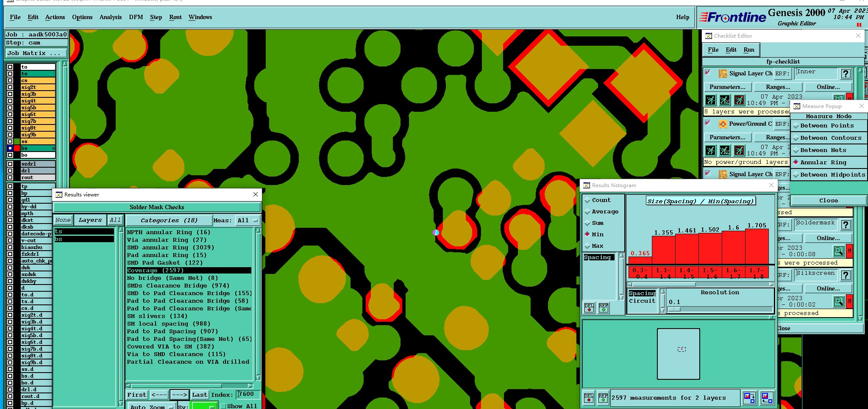Click the middle runner icon in the Power/Ground check
868x409 pixels.
pyautogui.click(x=725, y=151)
